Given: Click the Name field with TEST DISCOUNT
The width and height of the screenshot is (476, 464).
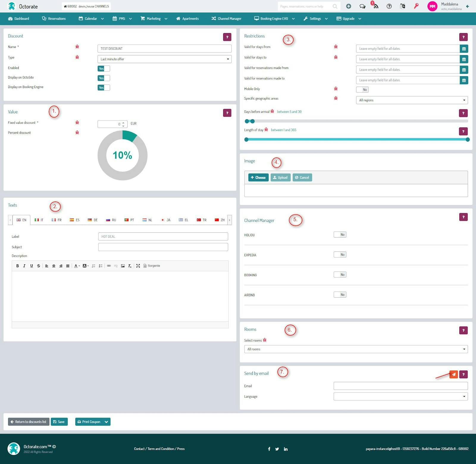Looking at the screenshot, I should [165, 49].
